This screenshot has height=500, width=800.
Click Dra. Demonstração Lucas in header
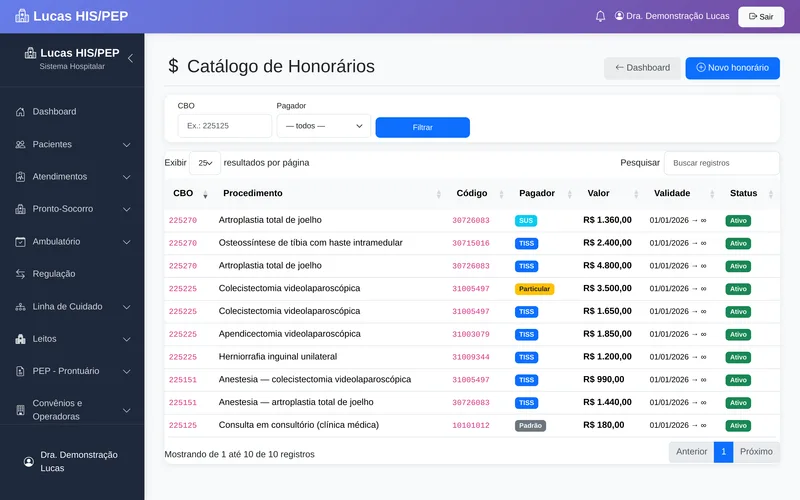pos(678,16)
